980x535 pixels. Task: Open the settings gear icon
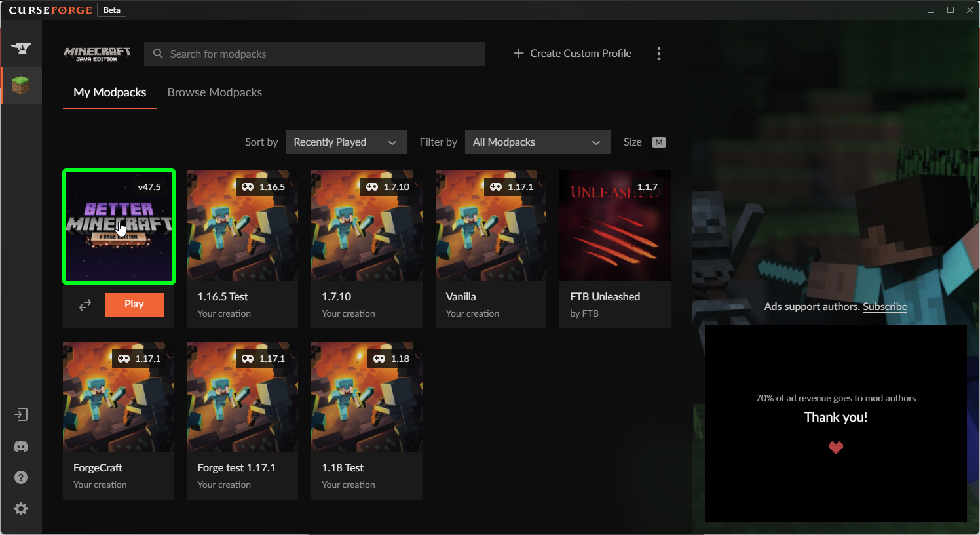click(21, 509)
